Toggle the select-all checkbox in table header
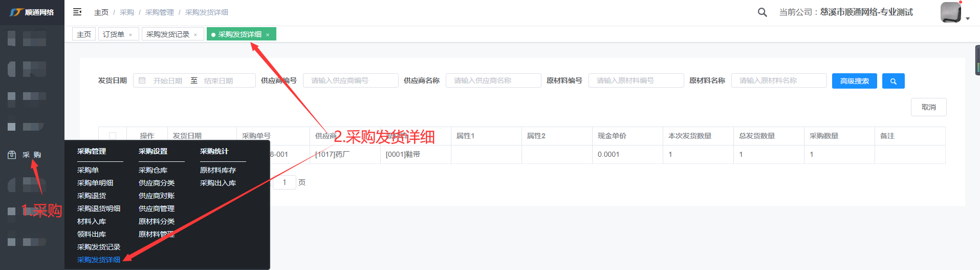The height and width of the screenshot is (270, 980). click(113, 136)
